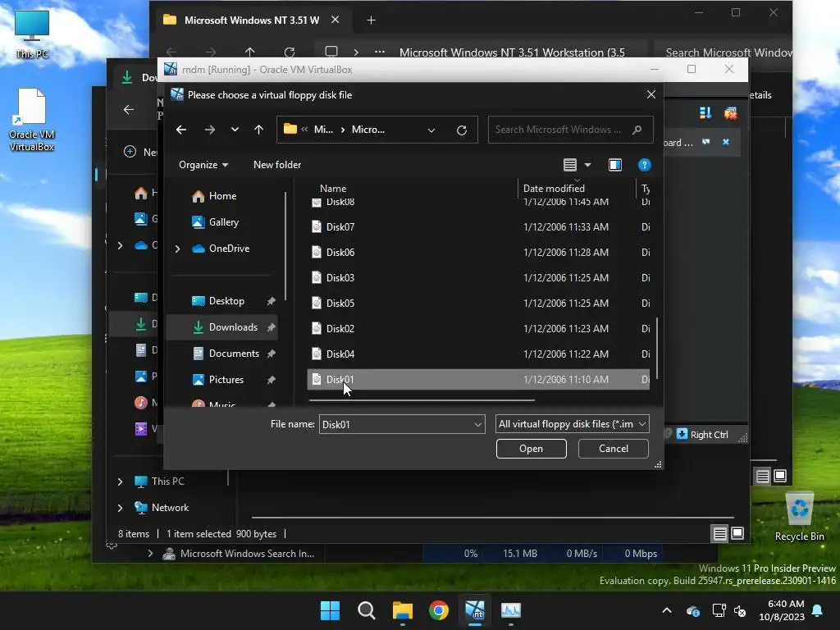Image resolution: width=840 pixels, height=630 pixels.
Task: Open the view options dropdown arrow
Action: 587,165
